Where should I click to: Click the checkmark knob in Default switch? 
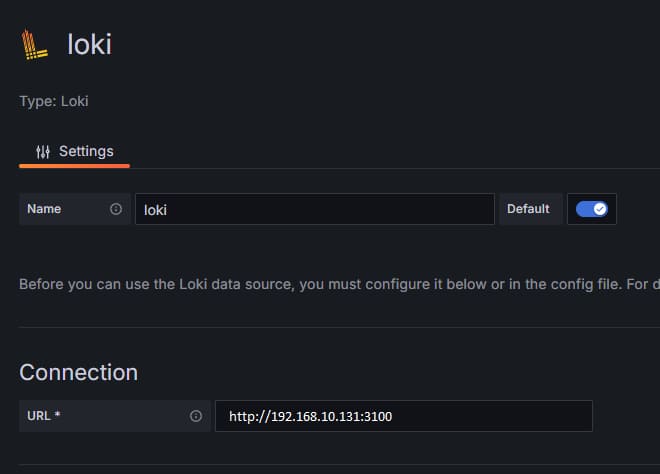tap(600, 209)
